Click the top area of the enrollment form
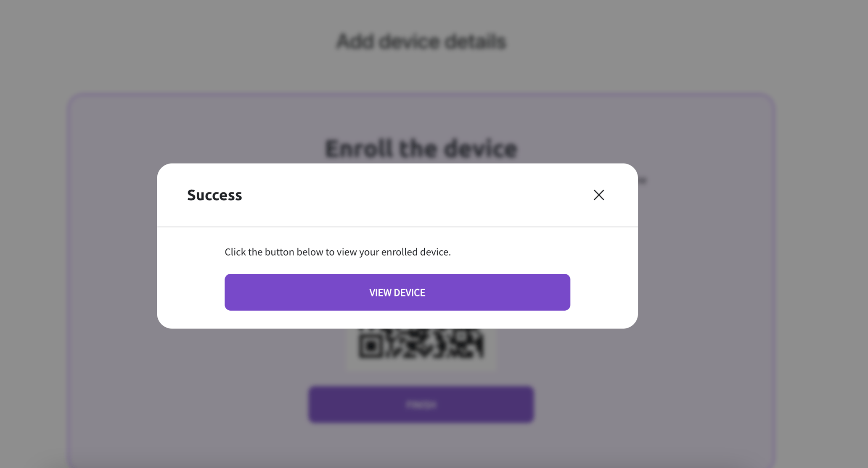The image size is (868, 468). 421,118
